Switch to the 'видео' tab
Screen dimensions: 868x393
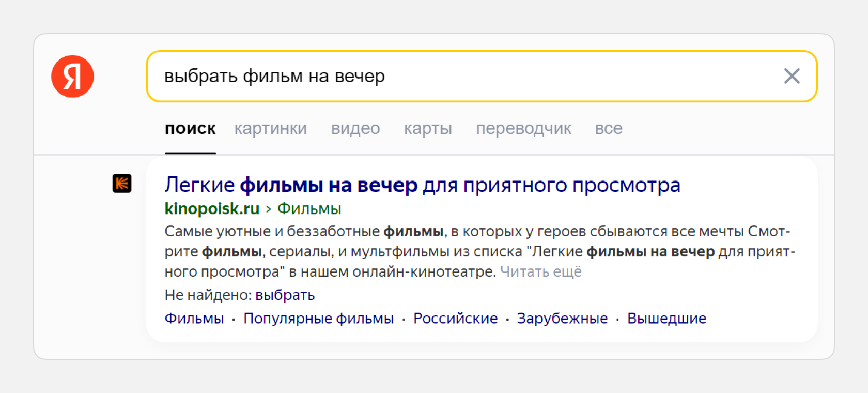(x=355, y=128)
